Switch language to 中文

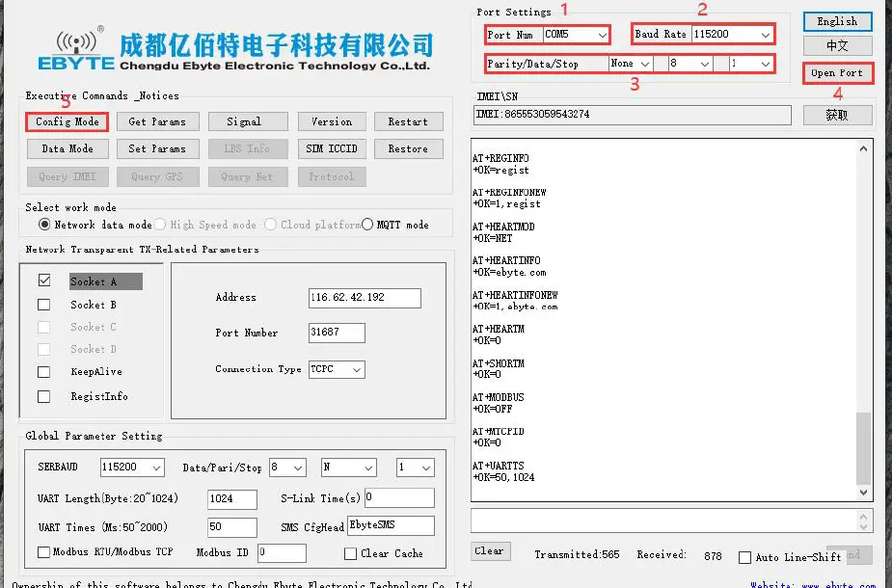click(x=837, y=45)
